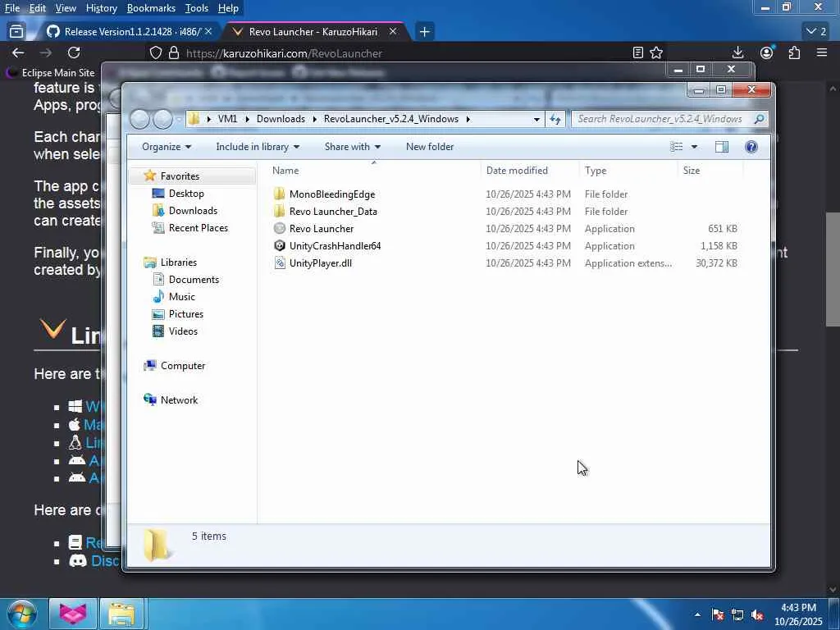840x630 pixels.
Task: Open the Pictures library
Action: coord(186,313)
